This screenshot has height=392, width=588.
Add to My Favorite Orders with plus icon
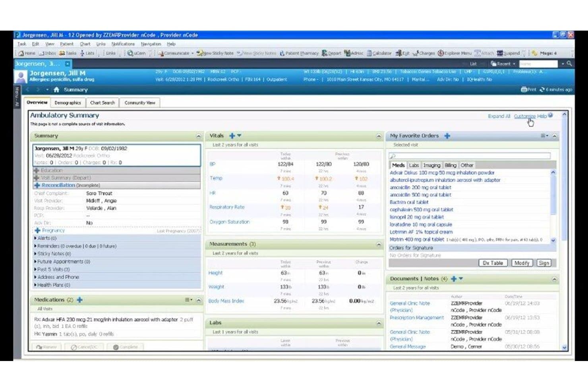click(447, 136)
